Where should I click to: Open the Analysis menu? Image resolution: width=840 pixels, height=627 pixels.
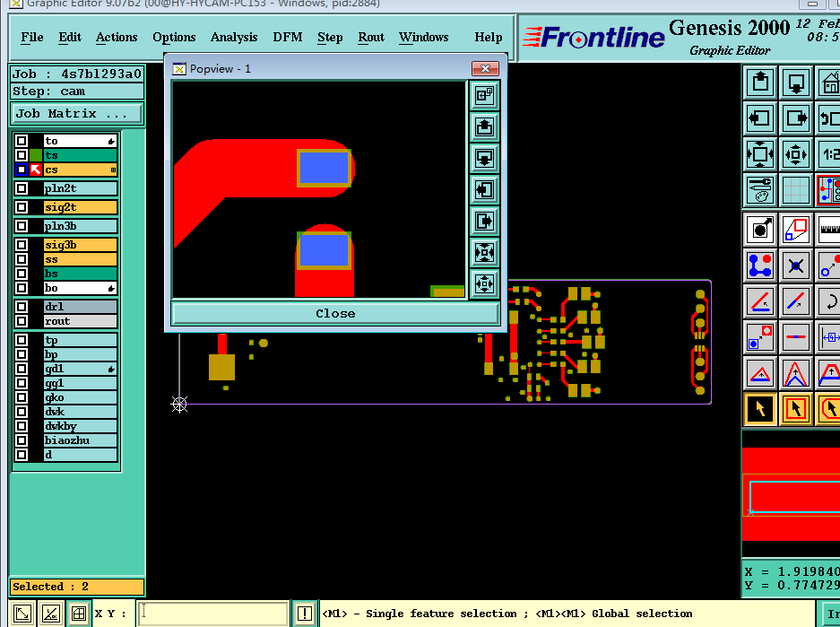tap(234, 37)
